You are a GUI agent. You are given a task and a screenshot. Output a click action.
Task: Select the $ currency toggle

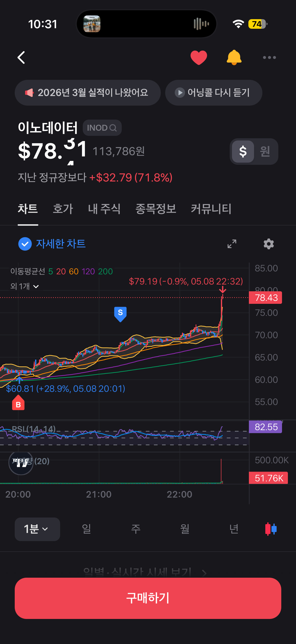(x=243, y=152)
